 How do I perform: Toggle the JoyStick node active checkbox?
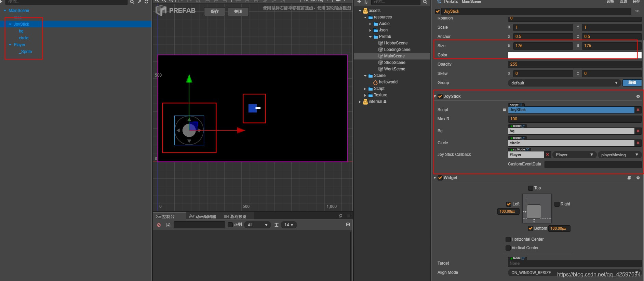pos(438,11)
